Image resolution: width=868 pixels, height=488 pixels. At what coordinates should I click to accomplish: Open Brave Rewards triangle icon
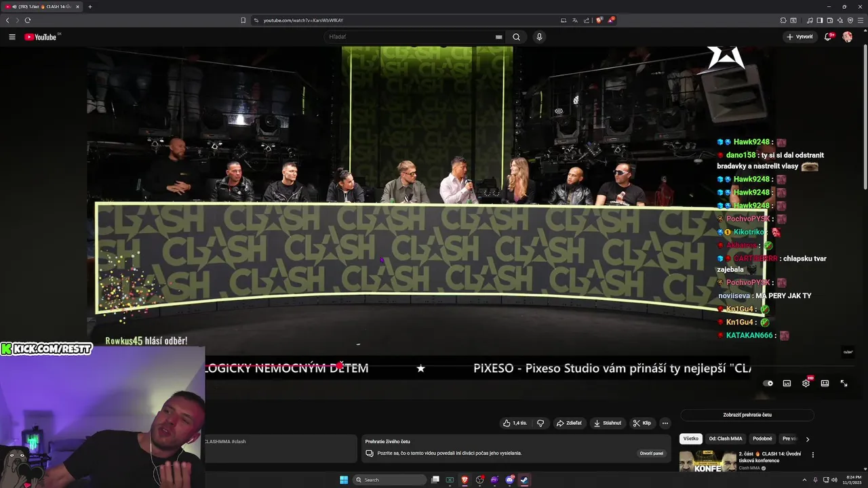[611, 20]
